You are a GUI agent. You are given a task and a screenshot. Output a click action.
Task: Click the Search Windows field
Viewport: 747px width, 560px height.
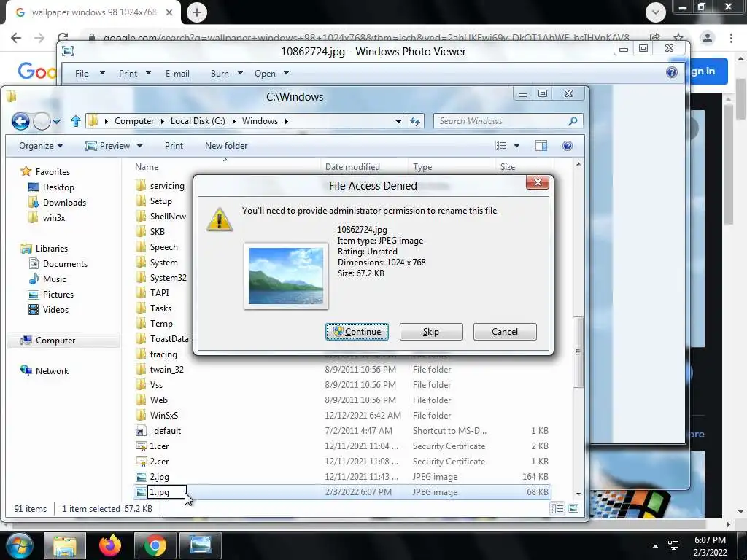tap(500, 121)
